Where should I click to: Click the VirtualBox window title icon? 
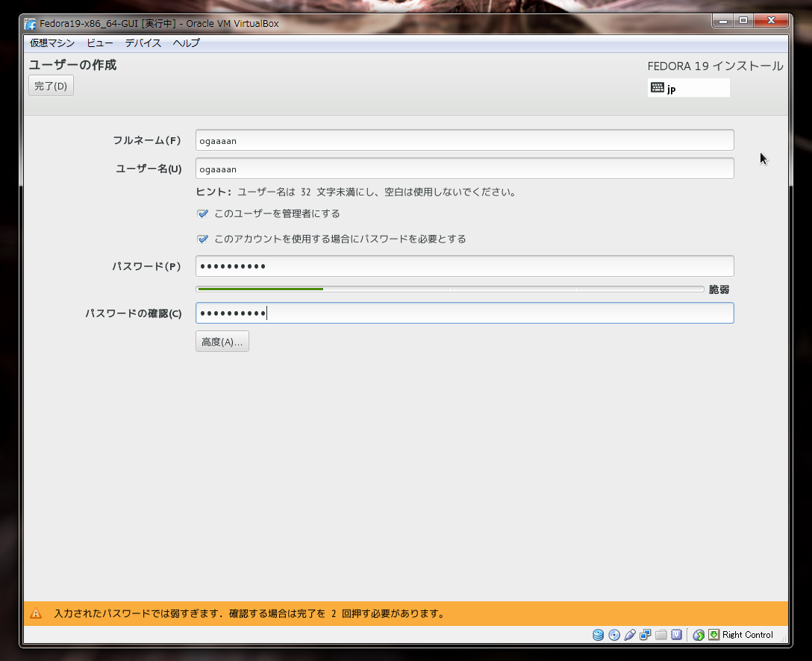(x=30, y=24)
